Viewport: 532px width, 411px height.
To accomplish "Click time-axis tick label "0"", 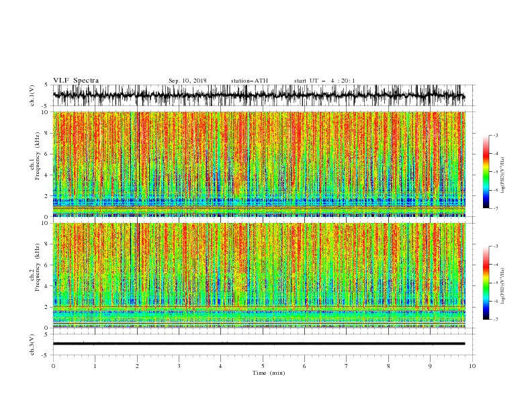I will coord(53,366).
